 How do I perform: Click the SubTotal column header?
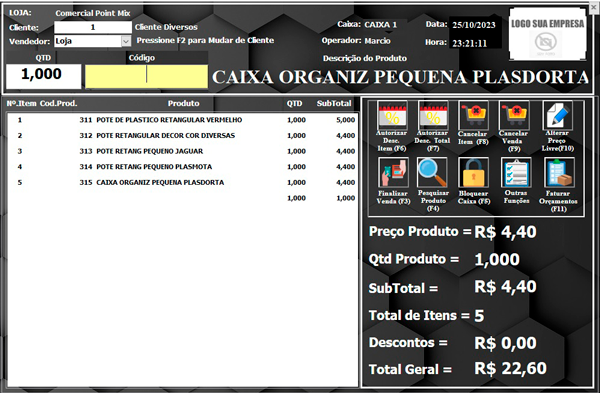coord(334,103)
